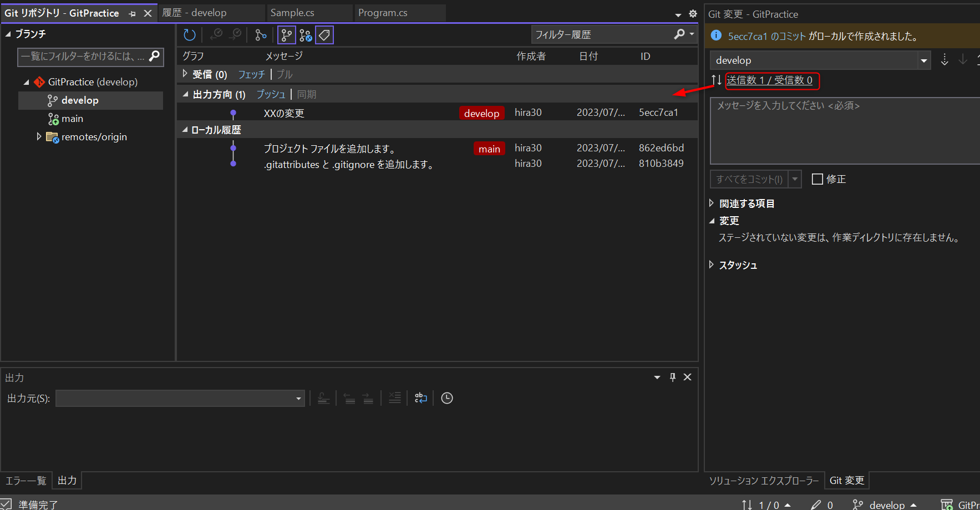Toggle the show tags icon
The height and width of the screenshot is (510, 980).
pos(324,35)
